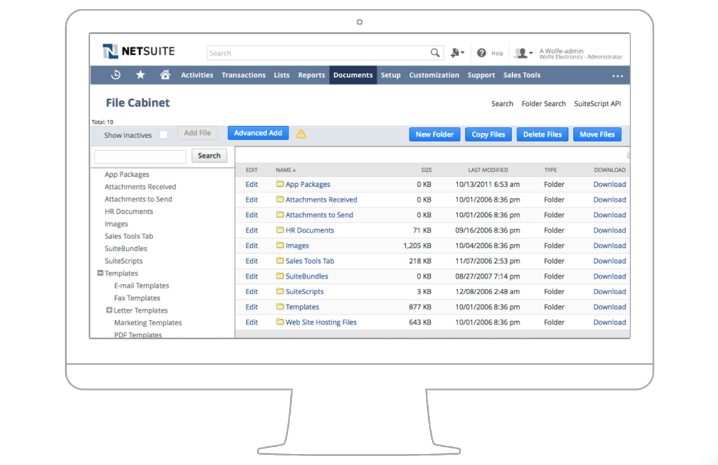
Task: Open the Create New dropdown icon
Action: 457,53
